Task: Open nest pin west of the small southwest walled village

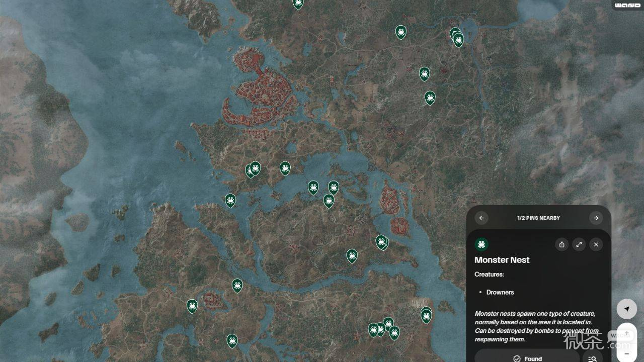Action: pyautogui.click(x=192, y=306)
